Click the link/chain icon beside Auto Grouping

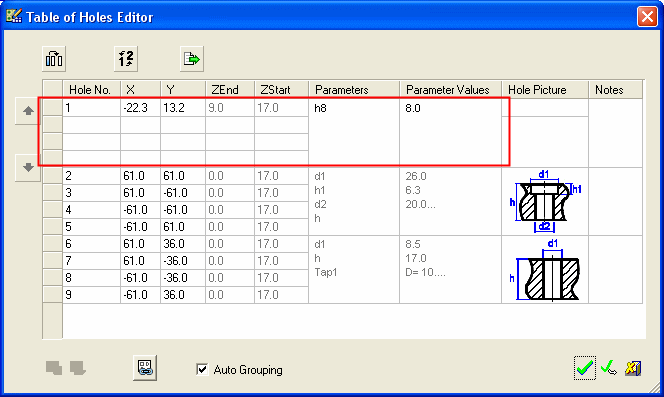(x=145, y=367)
